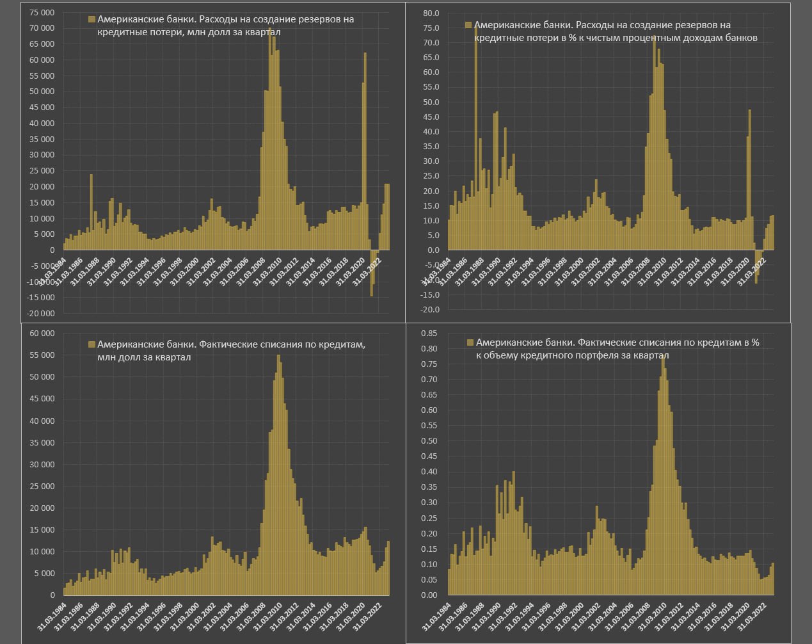Click the '80.0' axis value

click(431, 13)
